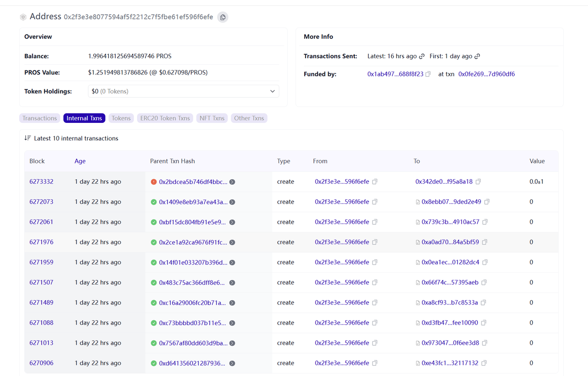Copy To address 0xa0ad70...84a5bf59

[x=485, y=242]
